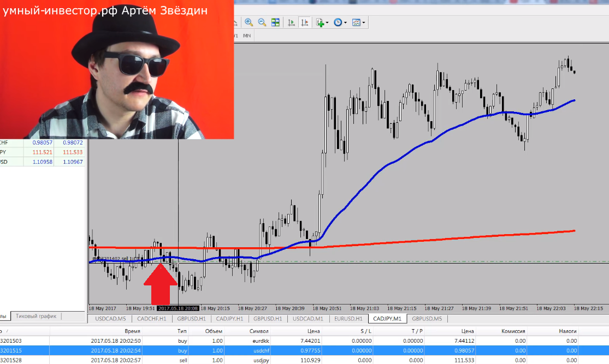Viewport: 609px width, 364px height.
Task: Click the Налоги column header
Action: (x=568, y=331)
